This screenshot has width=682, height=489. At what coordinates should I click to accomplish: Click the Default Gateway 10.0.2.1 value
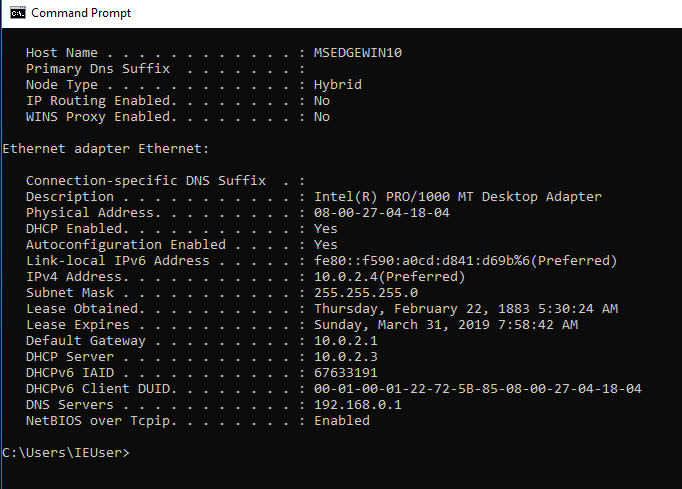click(x=346, y=341)
